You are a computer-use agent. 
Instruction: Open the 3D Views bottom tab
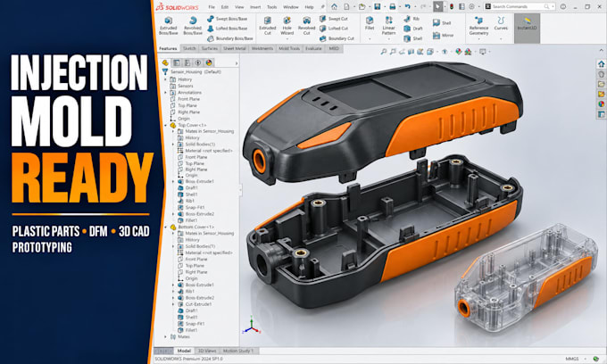[207, 351]
